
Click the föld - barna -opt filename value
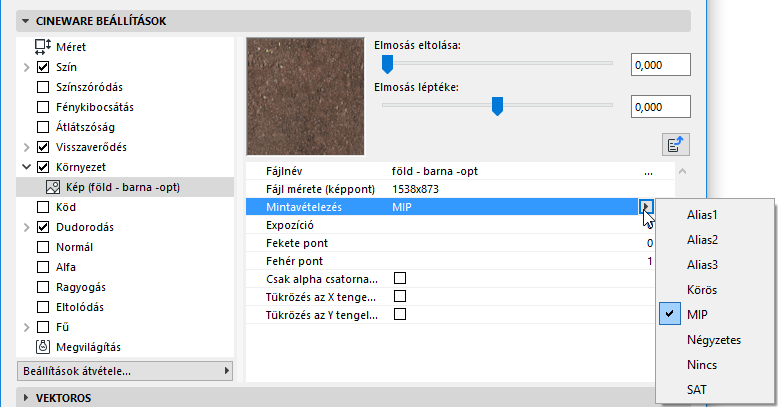[435, 171]
